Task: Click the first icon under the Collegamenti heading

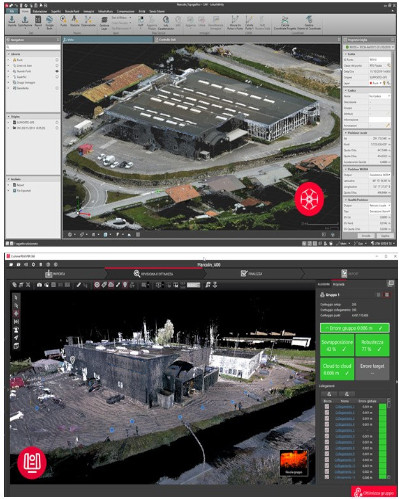Action: (x=329, y=394)
